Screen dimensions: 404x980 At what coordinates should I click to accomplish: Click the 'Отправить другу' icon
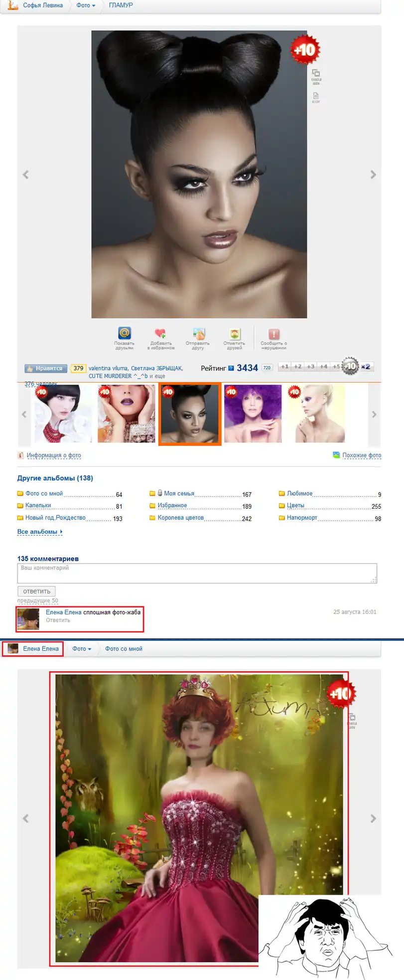pyautogui.click(x=198, y=334)
